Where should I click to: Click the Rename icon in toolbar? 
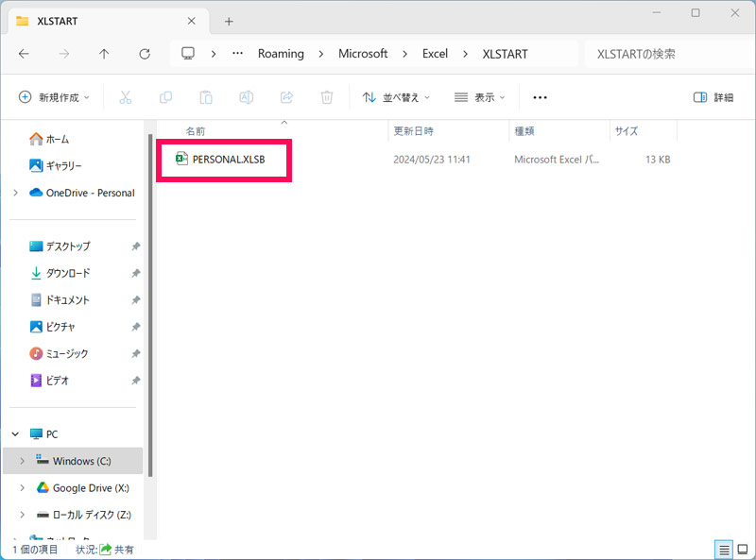pos(246,97)
